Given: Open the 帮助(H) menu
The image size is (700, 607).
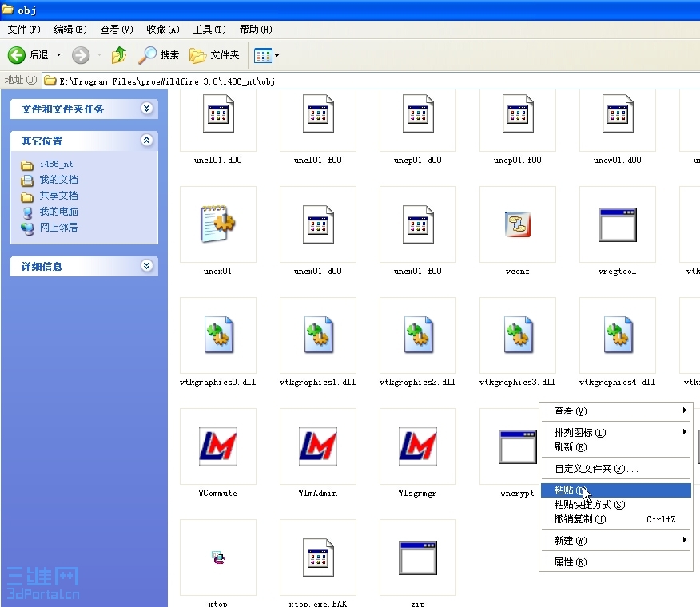Looking at the screenshot, I should 256,30.
